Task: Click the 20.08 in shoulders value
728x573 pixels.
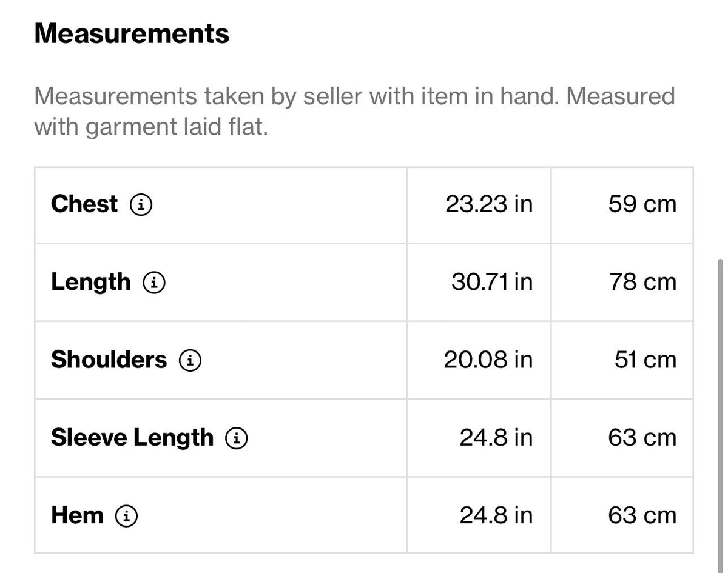Action: [488, 360]
